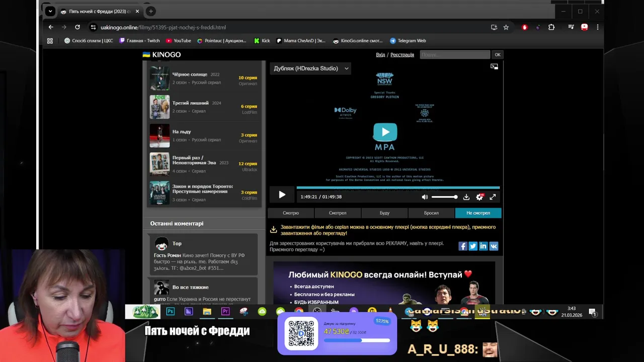644x362 pixels.
Task: Open the Главная - Twitch bookmark
Action: click(139, 41)
